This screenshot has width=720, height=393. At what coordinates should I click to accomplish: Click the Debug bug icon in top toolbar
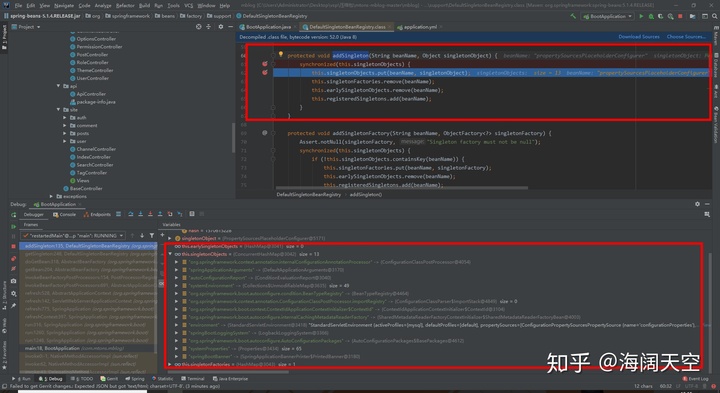[651, 16]
